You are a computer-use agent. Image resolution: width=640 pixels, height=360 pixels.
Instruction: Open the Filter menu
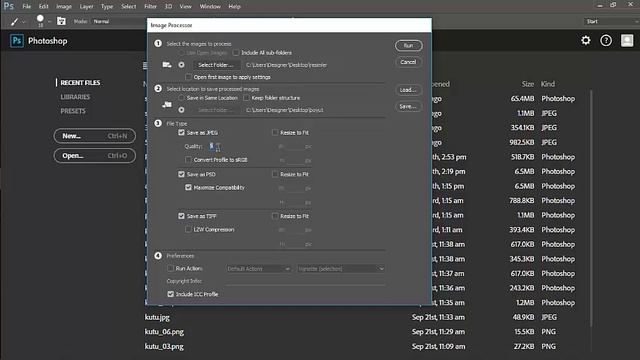150,6
